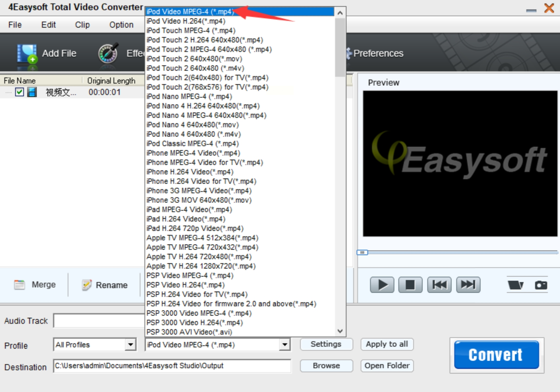The height and width of the screenshot is (392, 560).
Task: Open the File menu
Action: pyautogui.click(x=15, y=25)
